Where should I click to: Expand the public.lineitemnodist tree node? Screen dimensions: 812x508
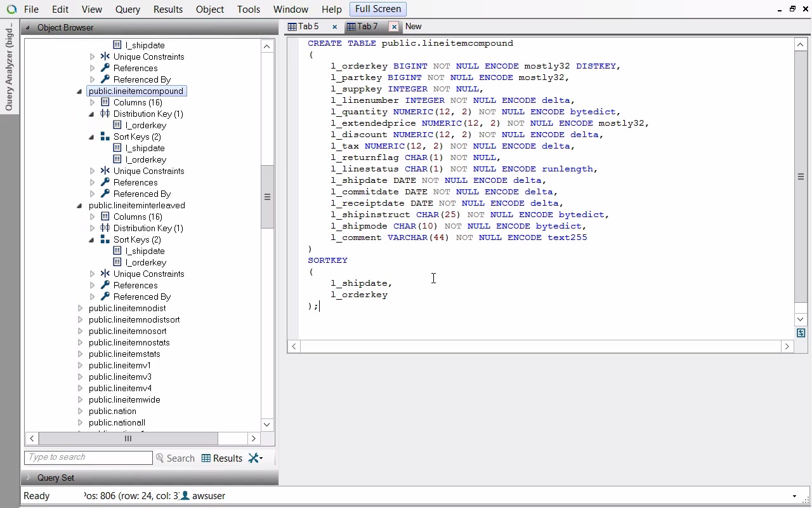click(x=80, y=308)
